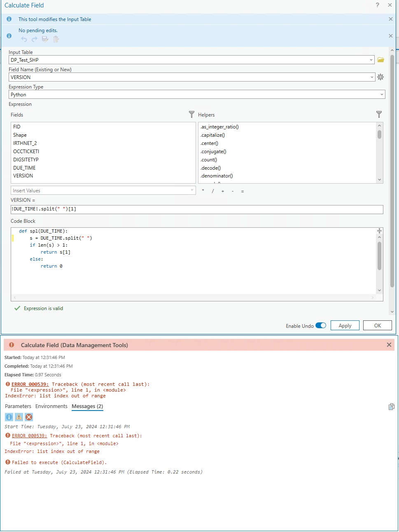
Task: Insert the multiplication operator into the expression
Action: pos(203,191)
